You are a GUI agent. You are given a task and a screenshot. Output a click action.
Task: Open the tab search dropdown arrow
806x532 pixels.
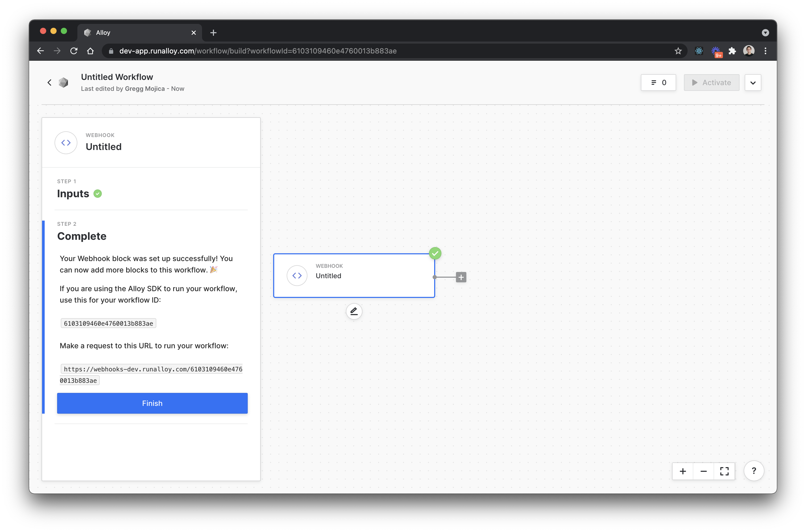[x=765, y=33]
